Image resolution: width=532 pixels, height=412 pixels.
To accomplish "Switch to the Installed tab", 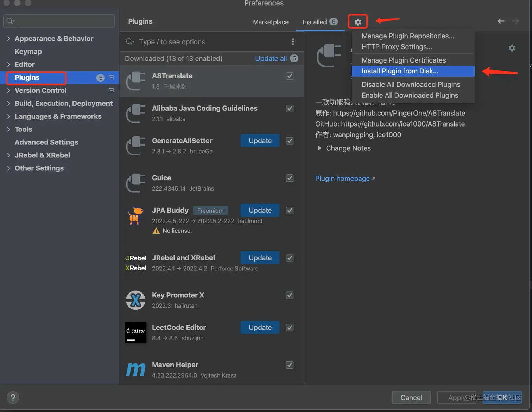I will [320, 22].
